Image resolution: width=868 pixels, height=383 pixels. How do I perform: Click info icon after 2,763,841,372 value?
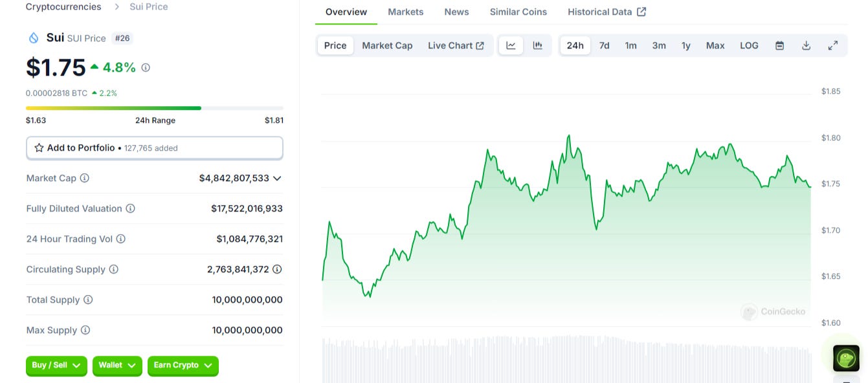tap(277, 269)
